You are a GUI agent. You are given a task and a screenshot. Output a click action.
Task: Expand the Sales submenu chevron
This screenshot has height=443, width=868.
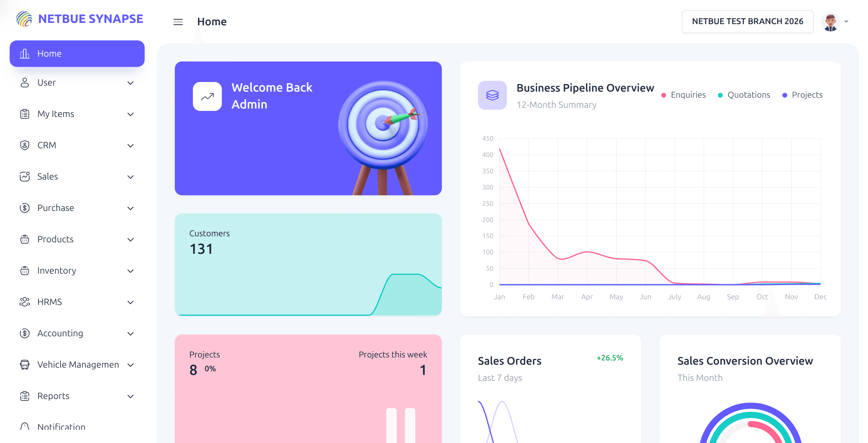131,177
